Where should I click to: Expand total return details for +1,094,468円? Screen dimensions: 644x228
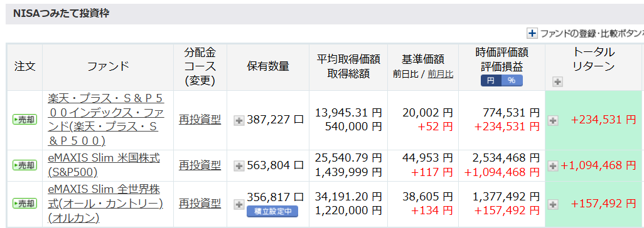pos(553,165)
